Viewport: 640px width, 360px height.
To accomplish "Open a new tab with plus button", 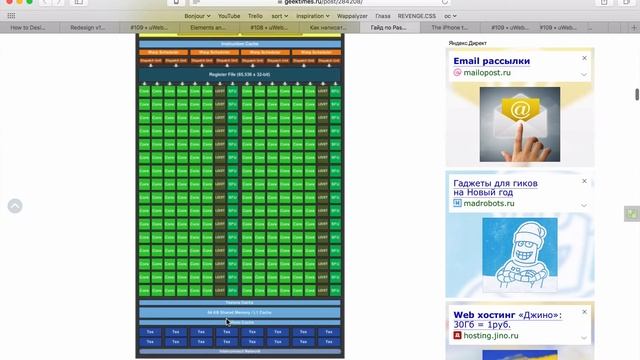I will pyautogui.click(x=634, y=28).
